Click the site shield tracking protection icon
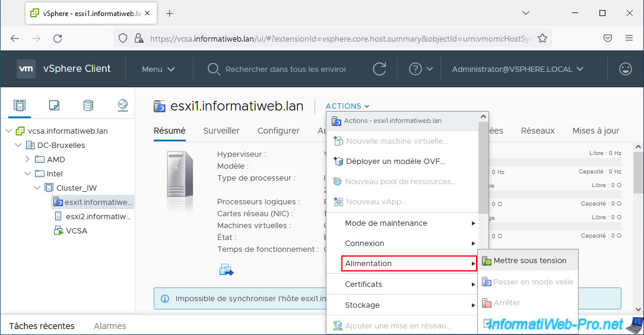Screen dimensions: 644x335 [x=123, y=38]
